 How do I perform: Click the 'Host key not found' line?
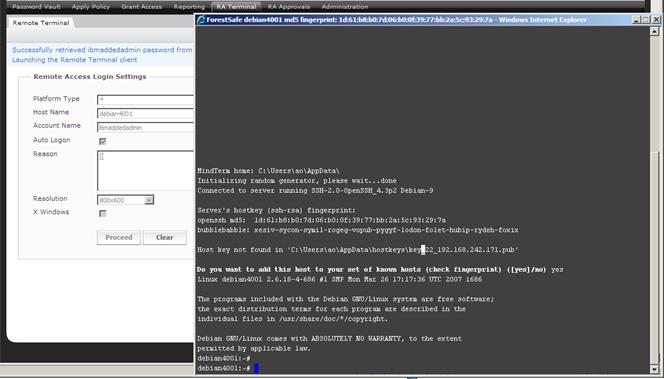point(358,250)
